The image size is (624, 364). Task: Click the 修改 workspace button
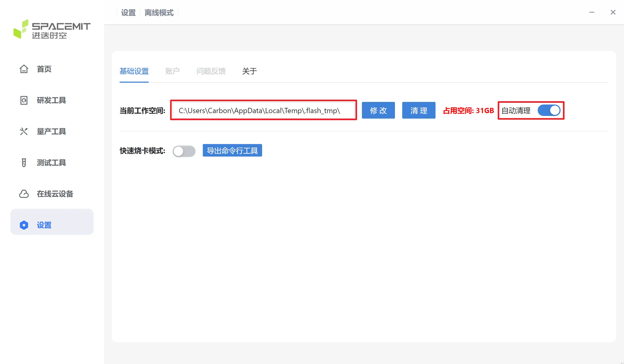tap(378, 110)
